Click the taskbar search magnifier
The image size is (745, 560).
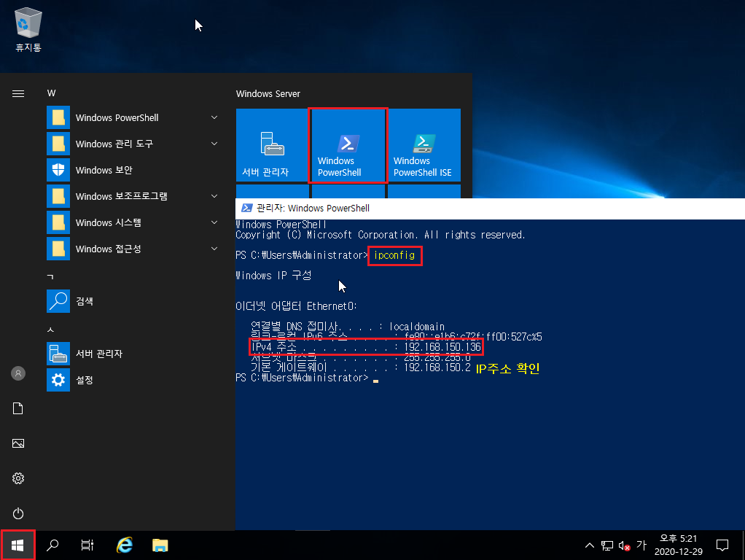[x=52, y=545]
